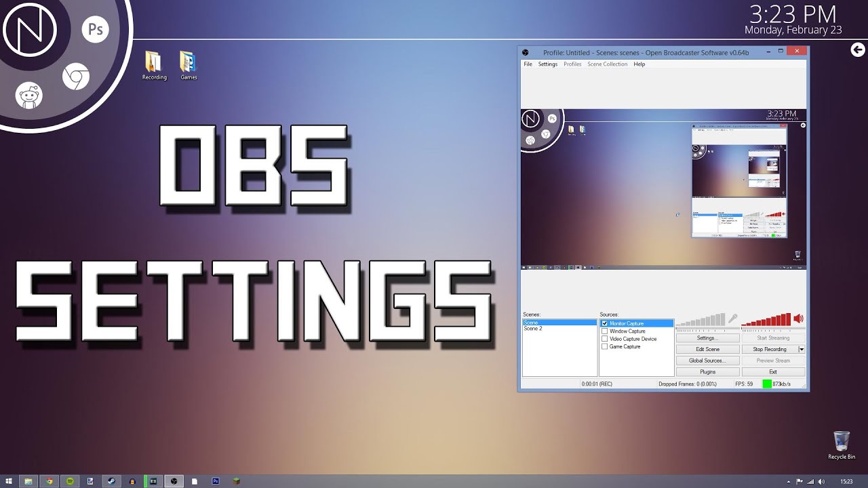Open the Photoshop launcher icon on the dock
This screenshot has height=488, width=868.
point(96,30)
